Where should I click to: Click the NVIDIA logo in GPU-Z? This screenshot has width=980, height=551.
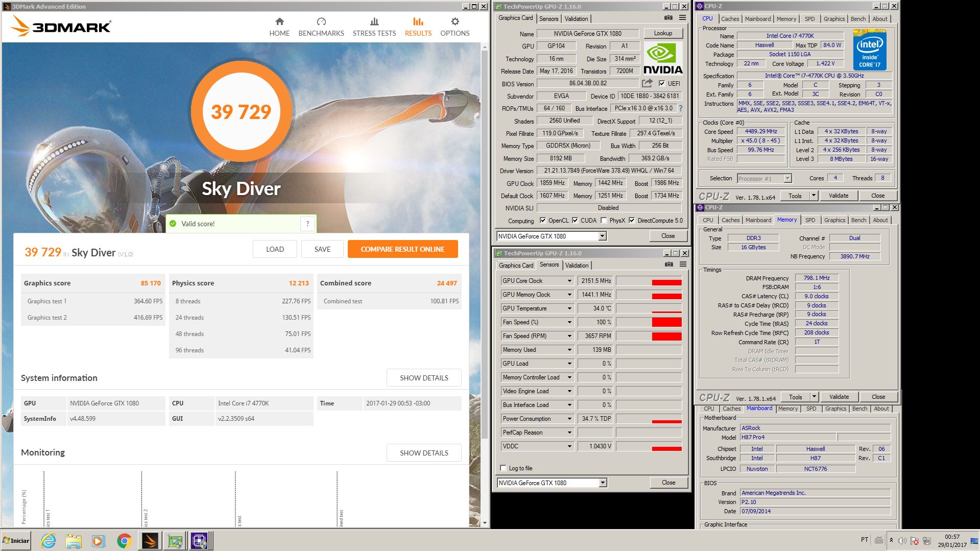(x=662, y=58)
